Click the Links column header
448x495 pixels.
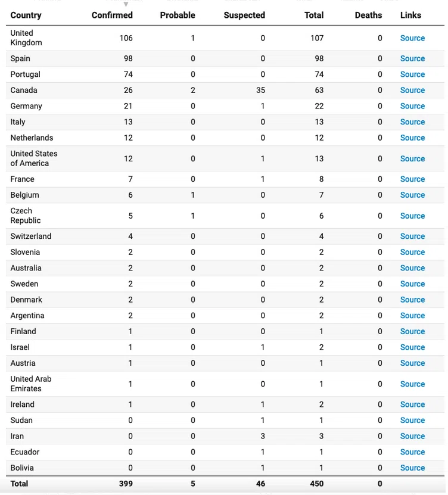point(410,15)
